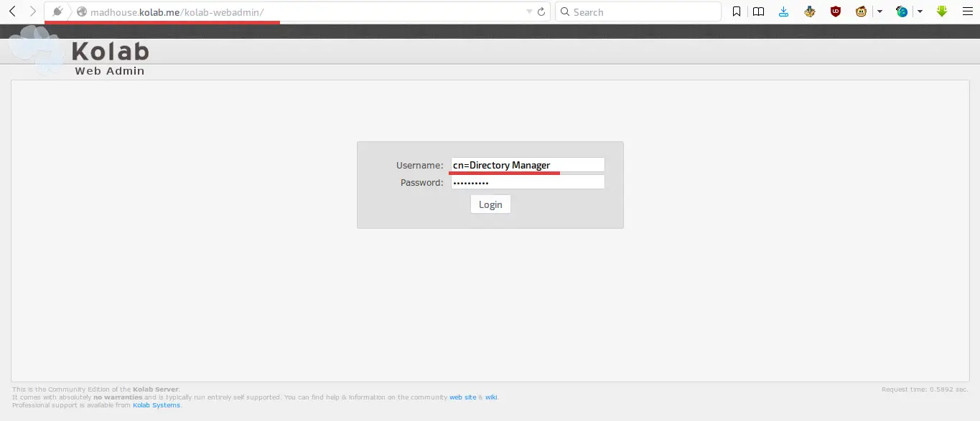Click the Kolab cloud logo

point(37,50)
